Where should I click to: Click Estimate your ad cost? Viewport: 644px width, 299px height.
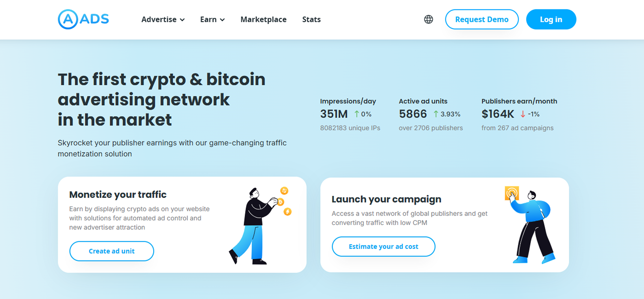click(383, 246)
